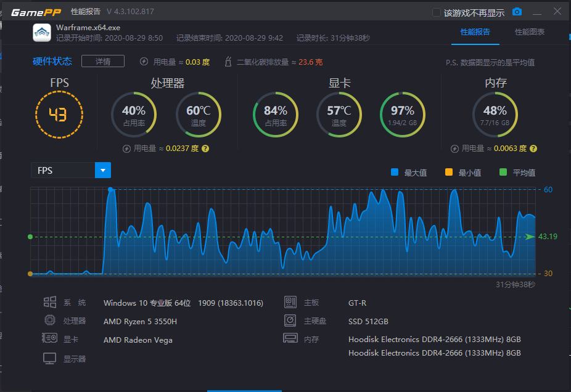
Task: Click the graphics card icon
Action: [49, 338]
